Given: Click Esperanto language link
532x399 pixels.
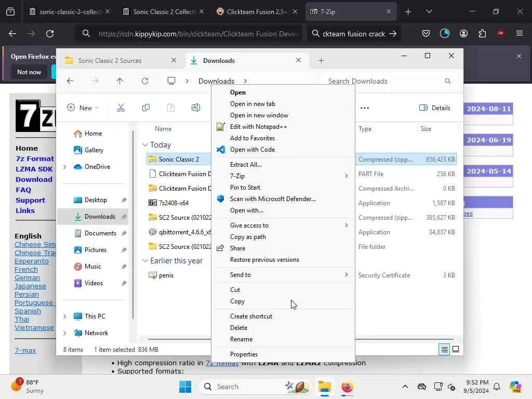Looking at the screenshot, I should pos(32,261).
